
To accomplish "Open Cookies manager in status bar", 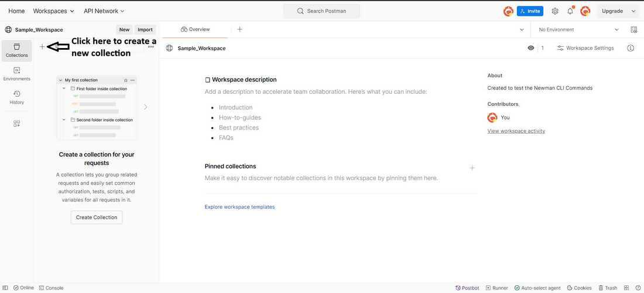I will tap(579, 288).
